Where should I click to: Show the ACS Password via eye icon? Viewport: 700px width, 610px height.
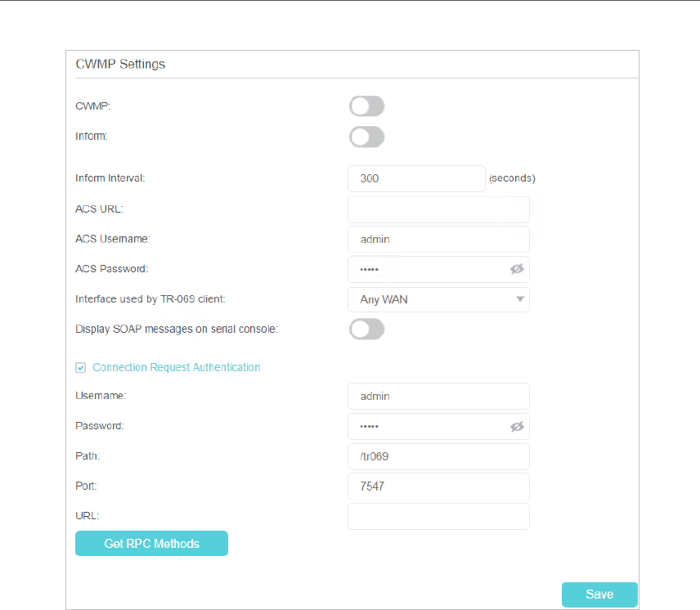tap(516, 269)
